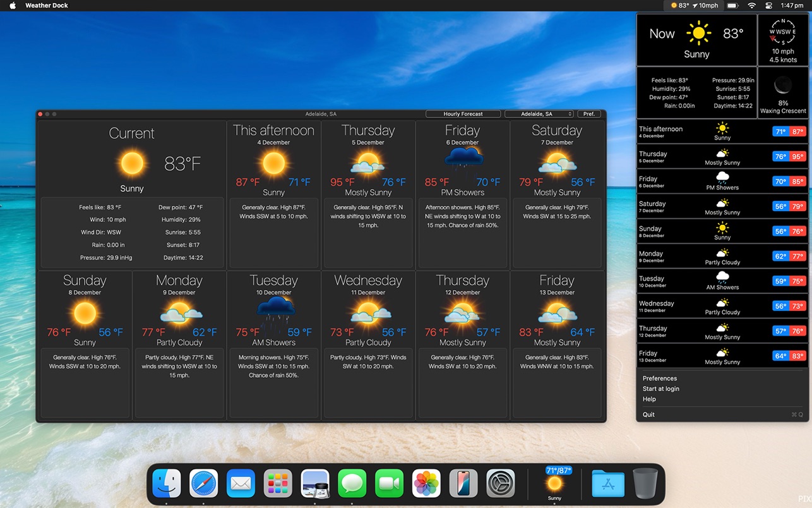Select the Saturday 7 December row in dropdown
Viewport: 812px width, 508px height.
722,206
